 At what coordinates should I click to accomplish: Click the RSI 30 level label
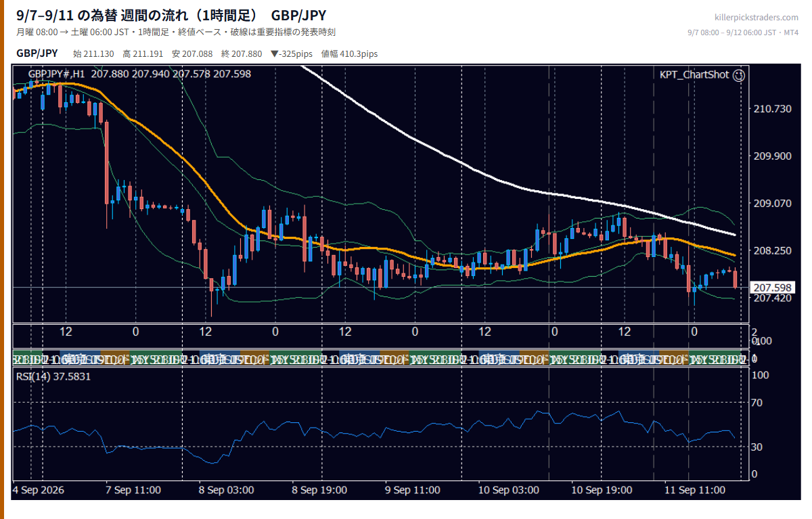pos(758,447)
